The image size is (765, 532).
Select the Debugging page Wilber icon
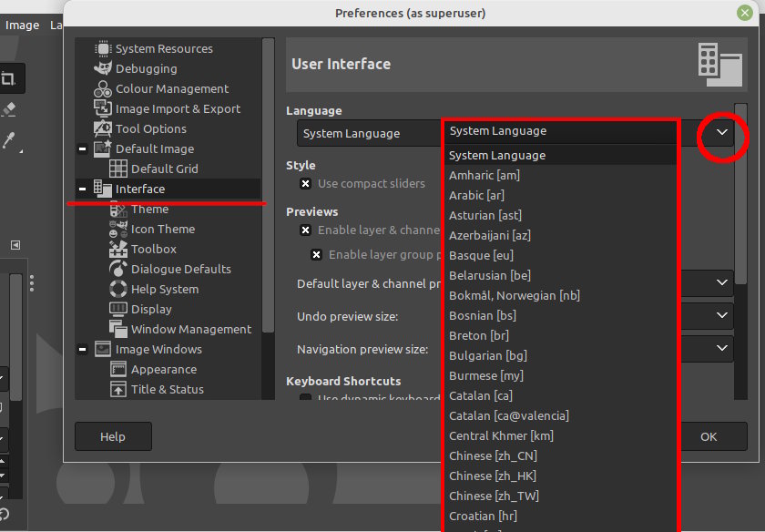pos(102,69)
